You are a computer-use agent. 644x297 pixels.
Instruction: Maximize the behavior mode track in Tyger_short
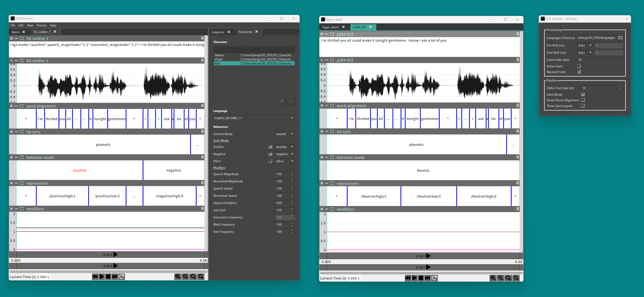(x=332, y=157)
